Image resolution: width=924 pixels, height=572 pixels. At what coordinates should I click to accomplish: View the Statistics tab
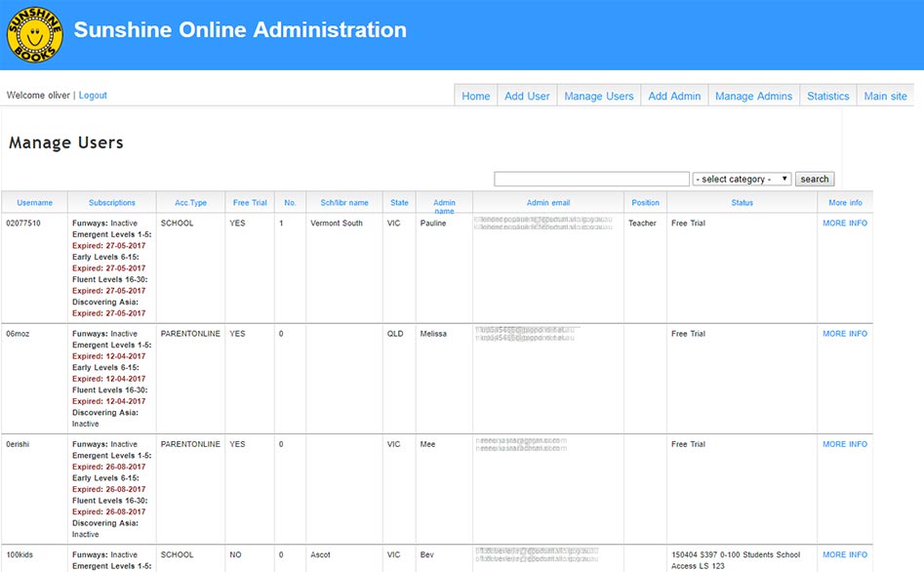[x=828, y=96]
